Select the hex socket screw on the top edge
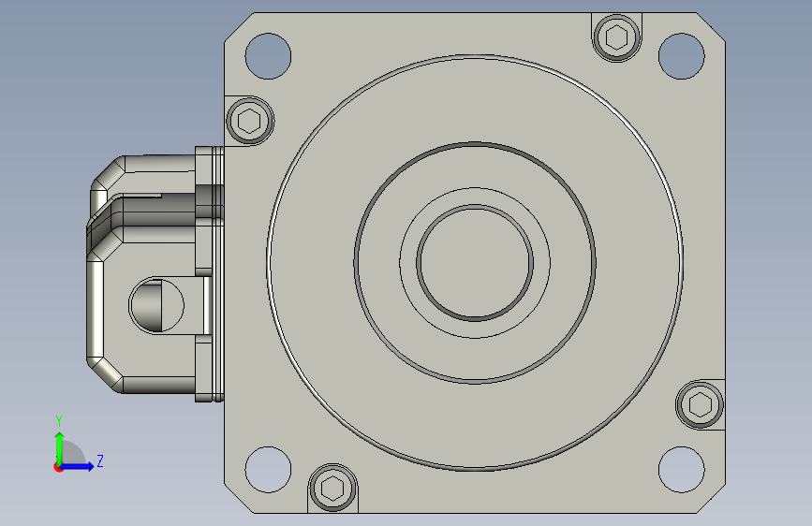 [616, 37]
